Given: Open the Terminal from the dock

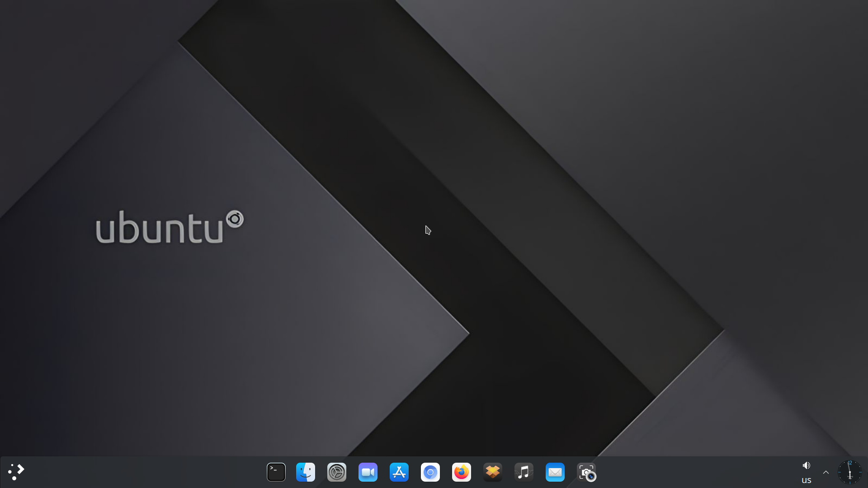Looking at the screenshot, I should 276,472.
